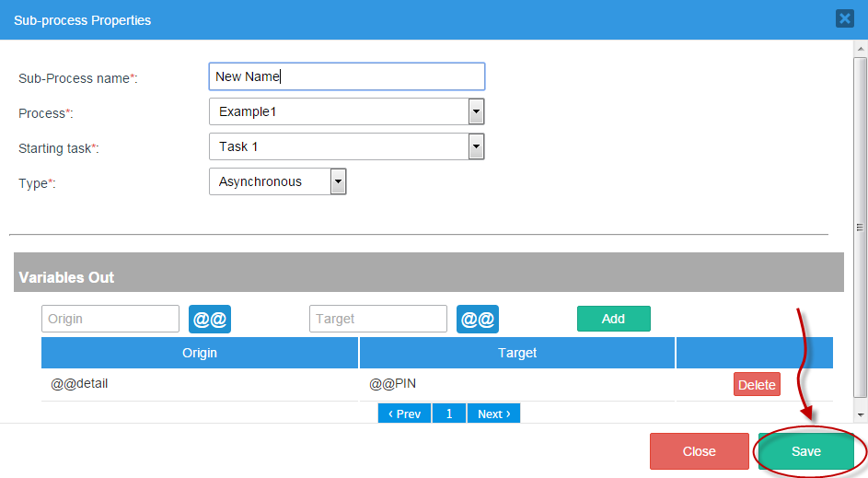
Task: Save the sub-process properties
Action: (805, 451)
